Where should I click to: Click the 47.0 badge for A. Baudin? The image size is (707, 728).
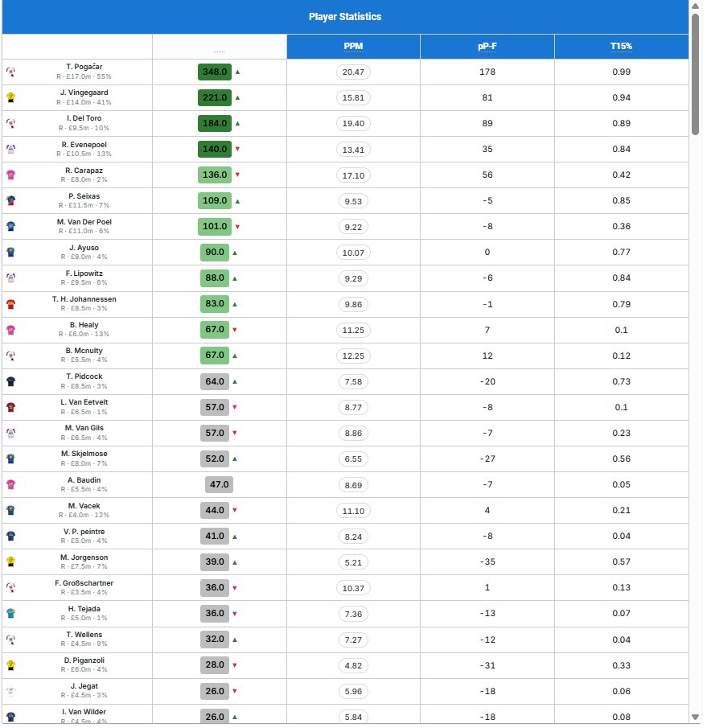(219, 485)
